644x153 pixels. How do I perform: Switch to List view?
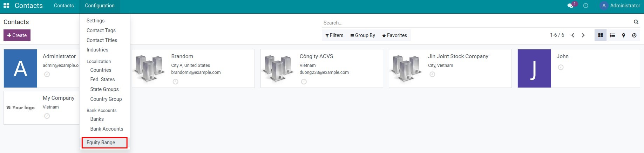612,35
